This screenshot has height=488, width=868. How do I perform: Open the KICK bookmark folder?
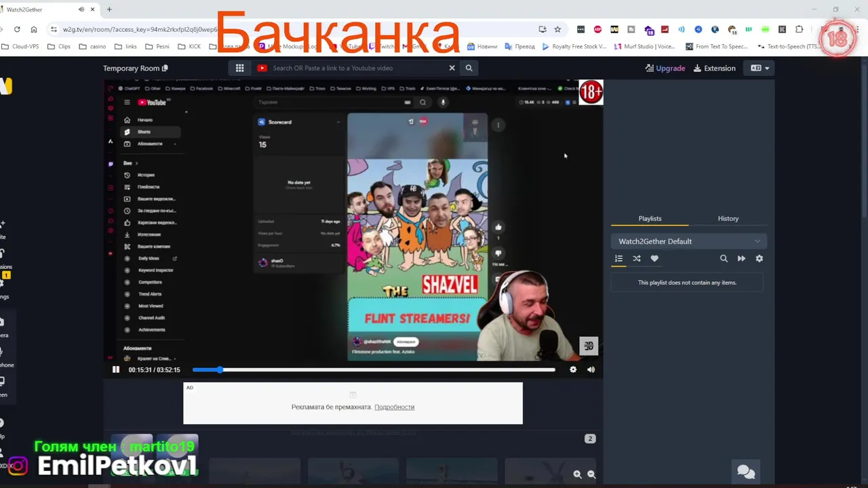[189, 47]
